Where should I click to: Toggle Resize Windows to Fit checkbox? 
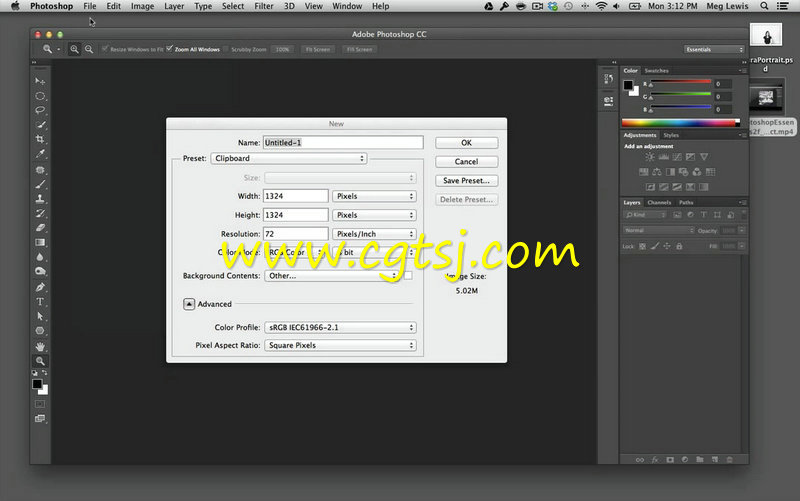pyautogui.click(x=105, y=48)
